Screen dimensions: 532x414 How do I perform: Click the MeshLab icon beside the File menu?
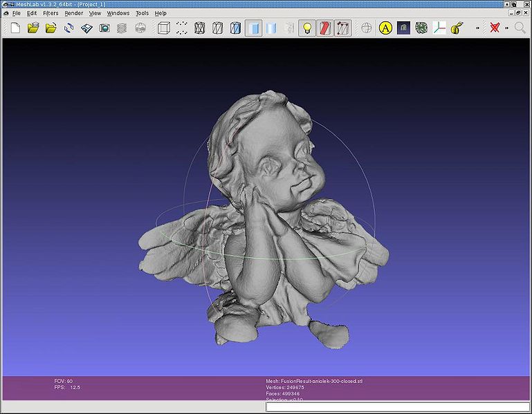[x=6, y=13]
